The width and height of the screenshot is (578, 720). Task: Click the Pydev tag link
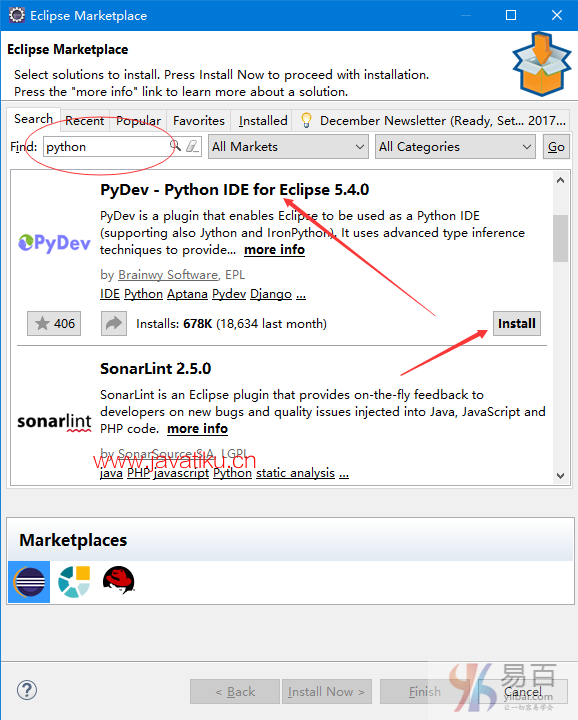click(x=229, y=294)
